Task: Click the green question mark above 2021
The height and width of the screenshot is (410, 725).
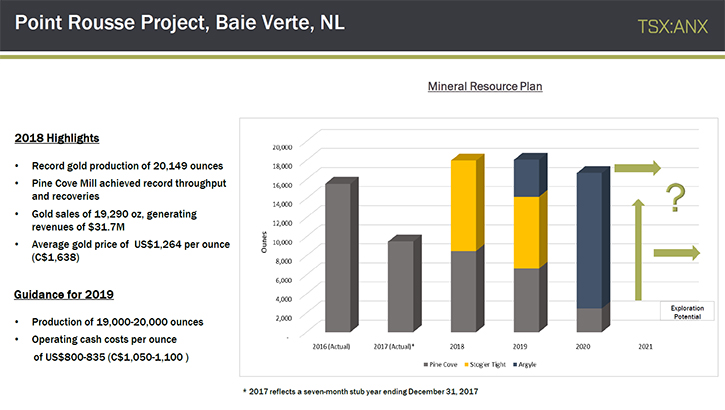Action: (x=676, y=197)
